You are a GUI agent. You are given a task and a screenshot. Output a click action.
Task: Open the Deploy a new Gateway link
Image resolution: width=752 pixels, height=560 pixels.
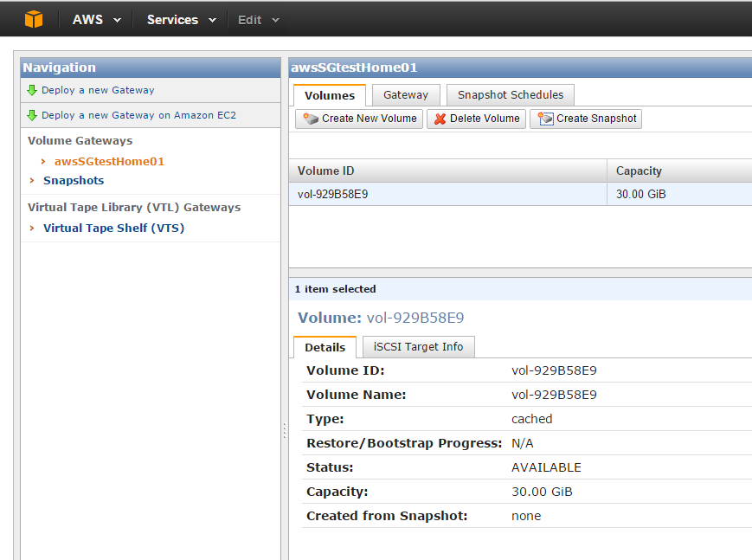98,90
